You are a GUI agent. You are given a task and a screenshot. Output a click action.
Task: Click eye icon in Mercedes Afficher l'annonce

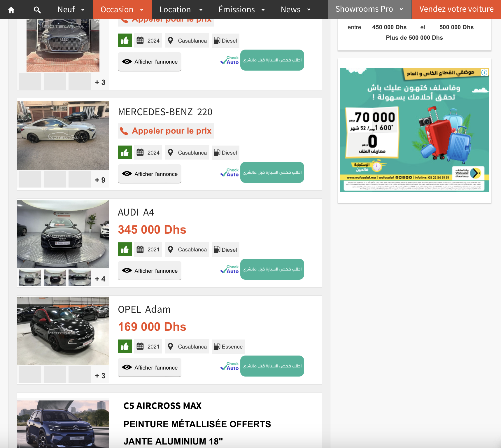click(127, 174)
